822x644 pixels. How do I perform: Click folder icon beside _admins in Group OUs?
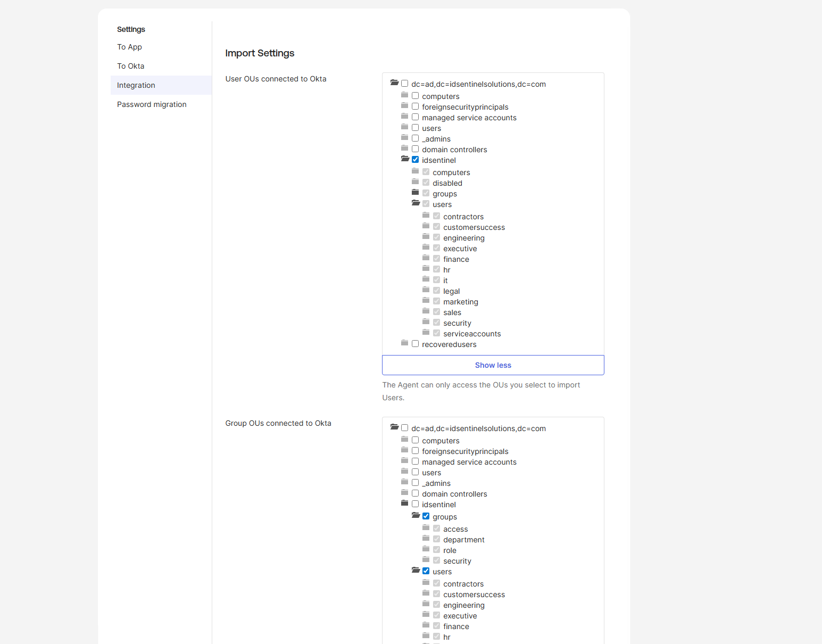pyautogui.click(x=404, y=482)
